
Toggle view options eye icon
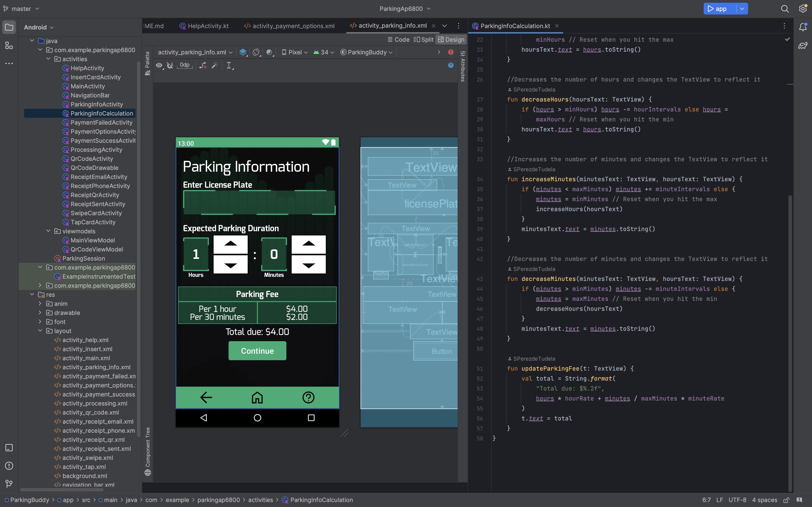tap(159, 65)
